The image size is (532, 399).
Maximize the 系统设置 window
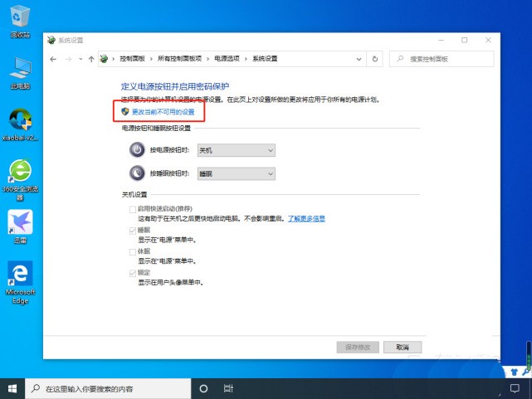coord(464,40)
